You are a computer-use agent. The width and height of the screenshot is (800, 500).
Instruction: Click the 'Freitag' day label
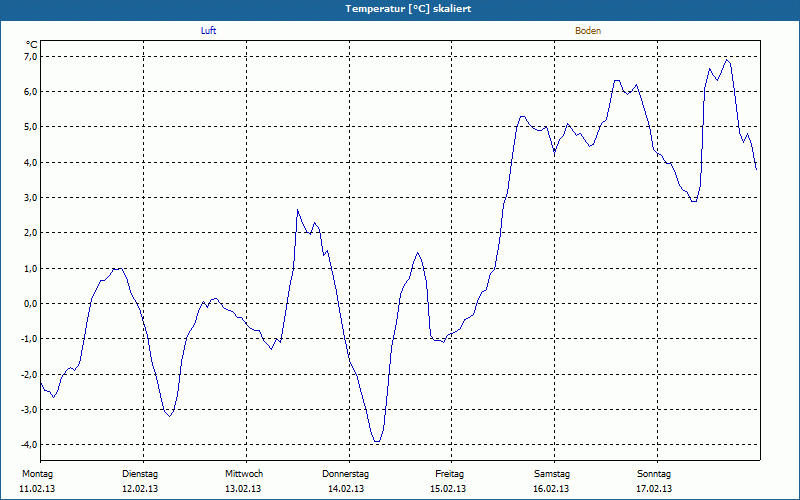coord(449,474)
